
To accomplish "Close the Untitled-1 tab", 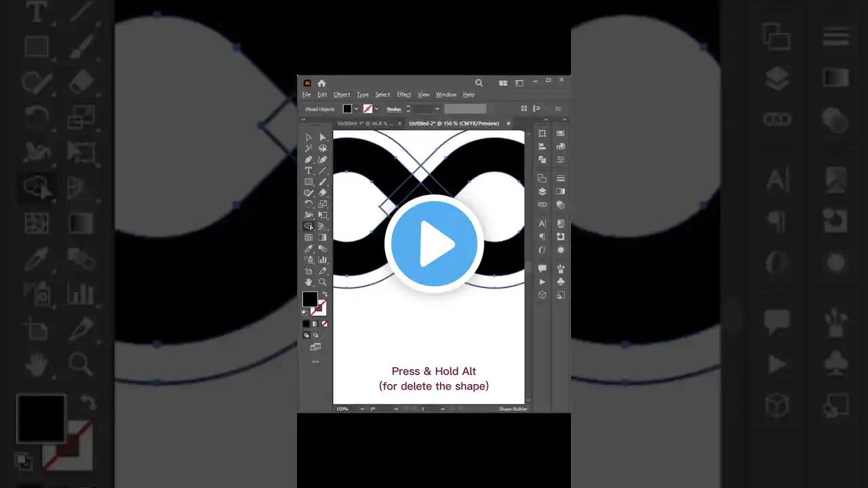I will [x=400, y=123].
